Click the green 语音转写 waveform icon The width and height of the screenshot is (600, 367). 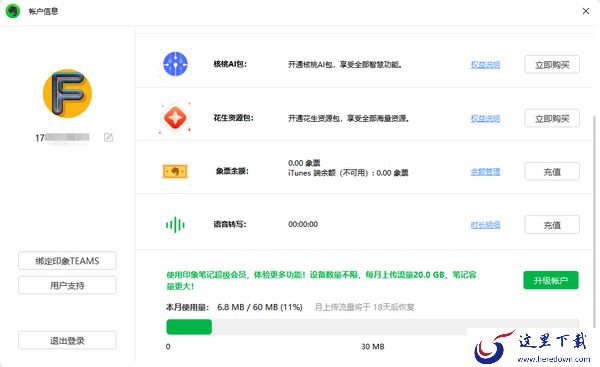point(175,225)
